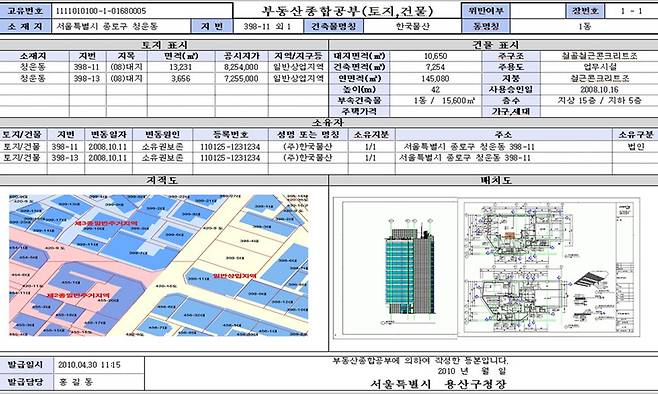Viewport: 658px width, 394px height.
Task: Click the building name value 한국물산 in header
Action: click(x=413, y=26)
